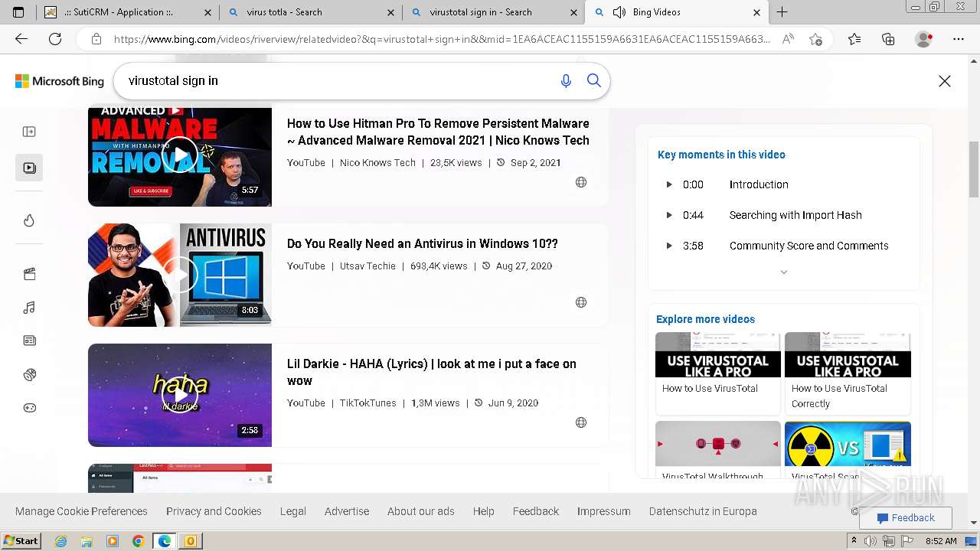Open 'Do You Really Need an Antivirus' title
Viewport: 980px width, 551px height.
[x=422, y=243]
